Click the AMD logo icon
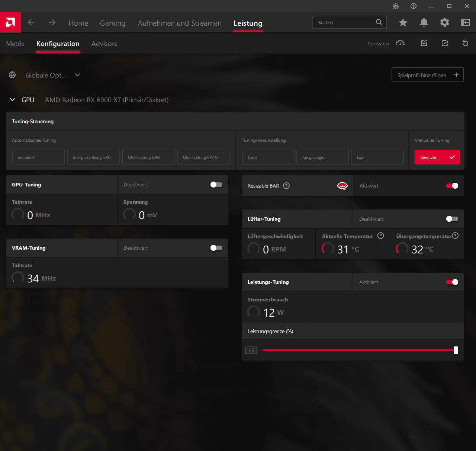Image resolution: width=476 pixels, height=451 pixels. point(10,22)
